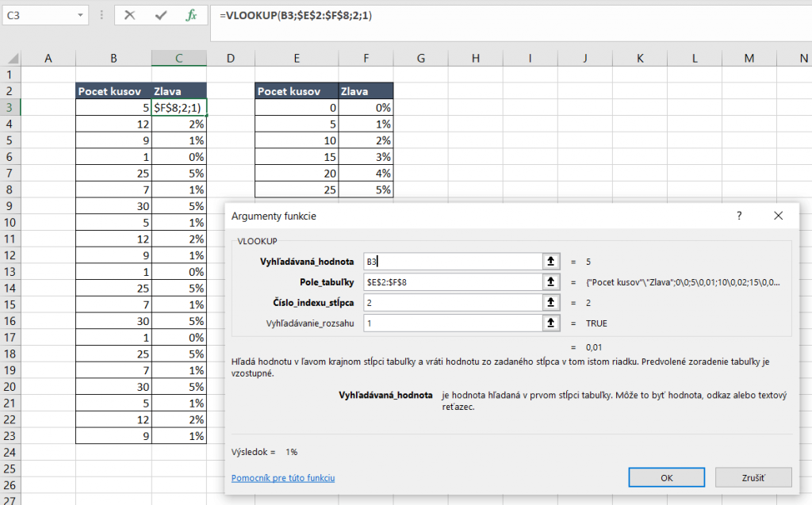
Task: Click the Vyhľadávaná_hodnota input field
Action: 453,262
